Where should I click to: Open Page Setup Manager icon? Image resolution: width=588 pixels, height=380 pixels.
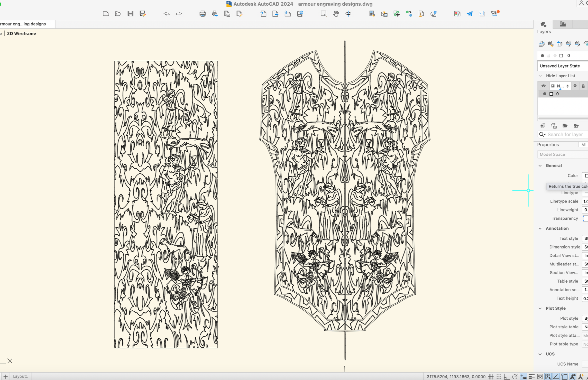click(x=227, y=14)
